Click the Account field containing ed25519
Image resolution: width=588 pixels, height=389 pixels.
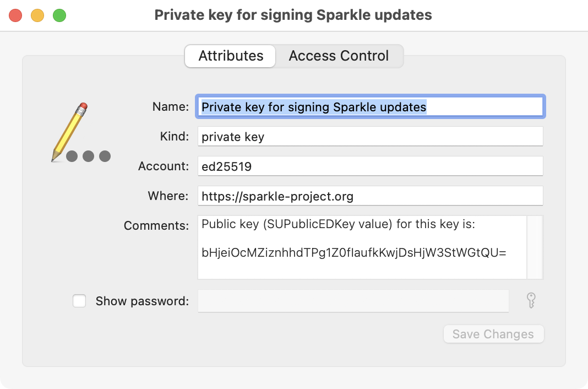tap(369, 166)
